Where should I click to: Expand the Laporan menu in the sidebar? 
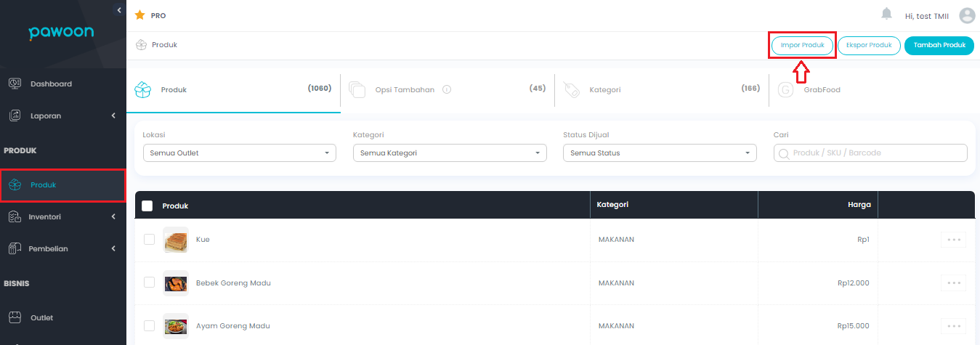click(x=62, y=115)
